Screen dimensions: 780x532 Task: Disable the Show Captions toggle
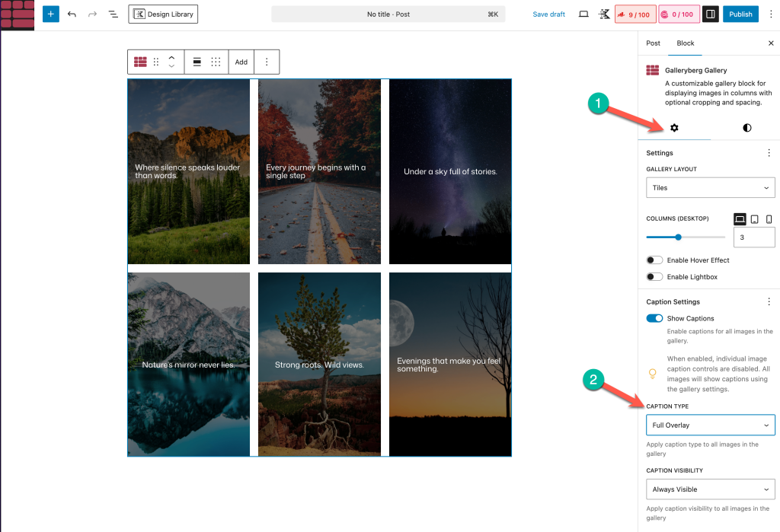[654, 318]
